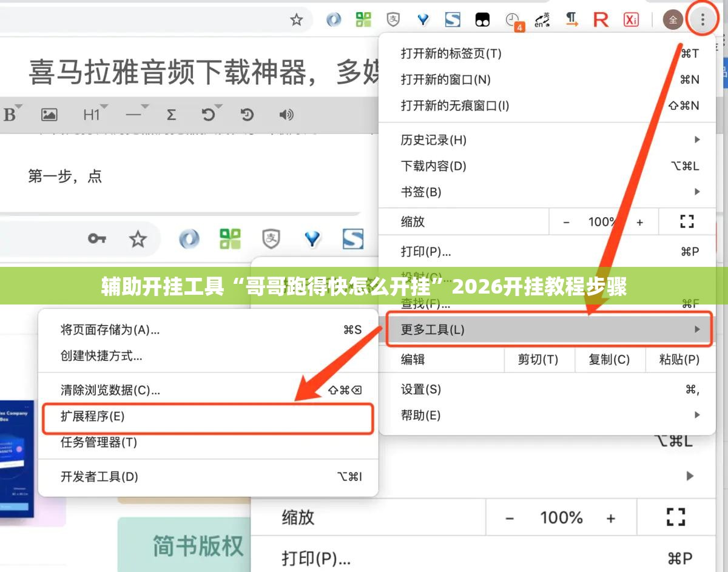Click the editor undo arrow icon

point(209,114)
